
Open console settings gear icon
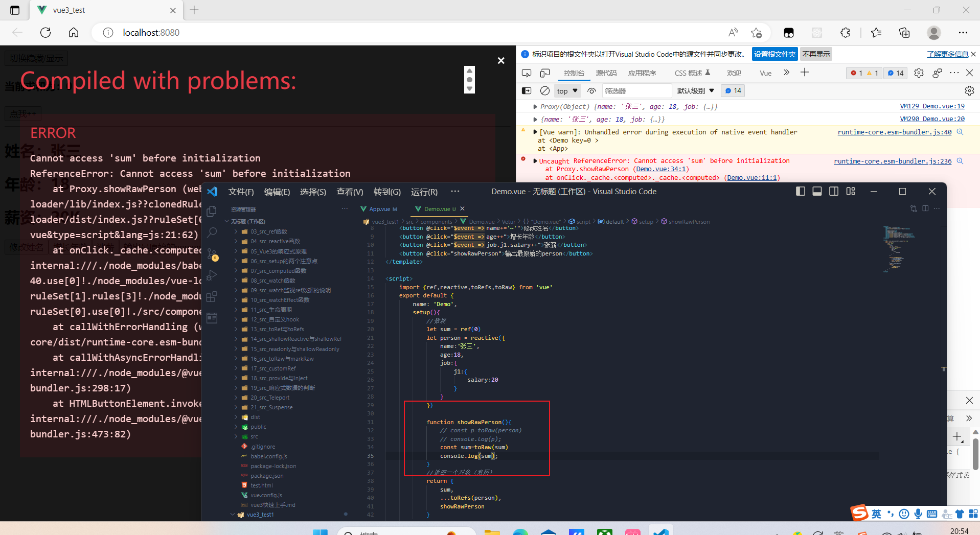click(969, 90)
